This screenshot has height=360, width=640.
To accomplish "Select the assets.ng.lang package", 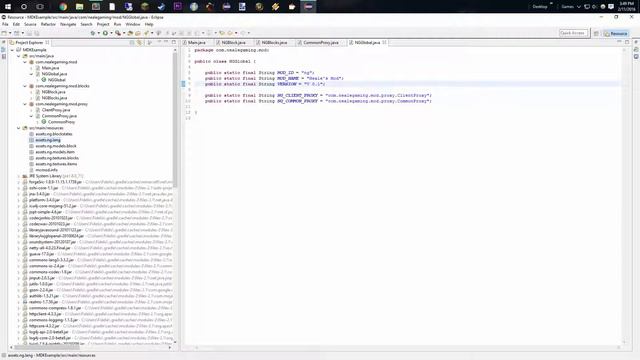I will [48, 140].
